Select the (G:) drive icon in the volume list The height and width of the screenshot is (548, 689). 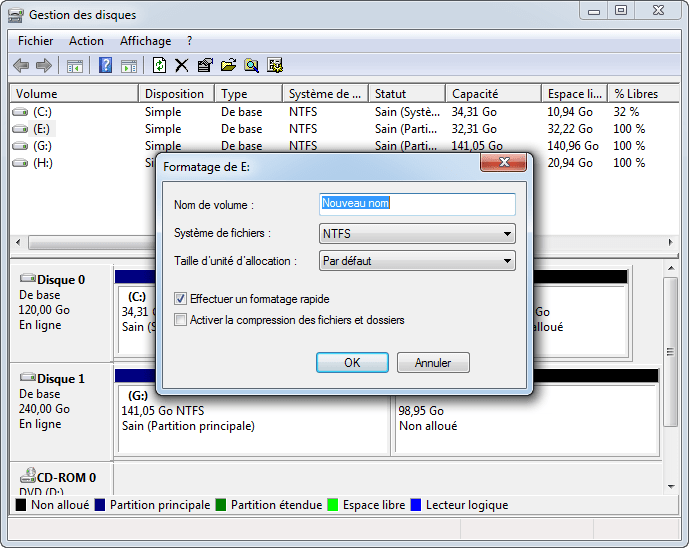tap(20, 146)
